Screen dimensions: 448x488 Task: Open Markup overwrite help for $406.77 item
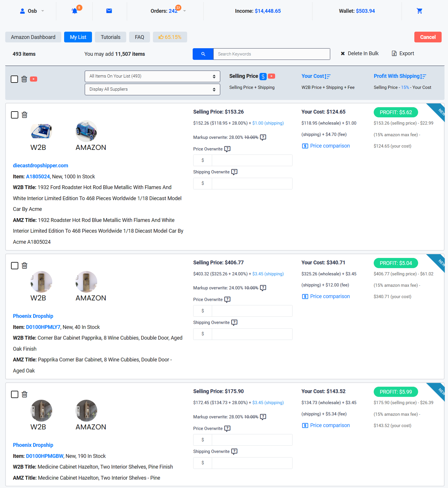[x=263, y=288]
